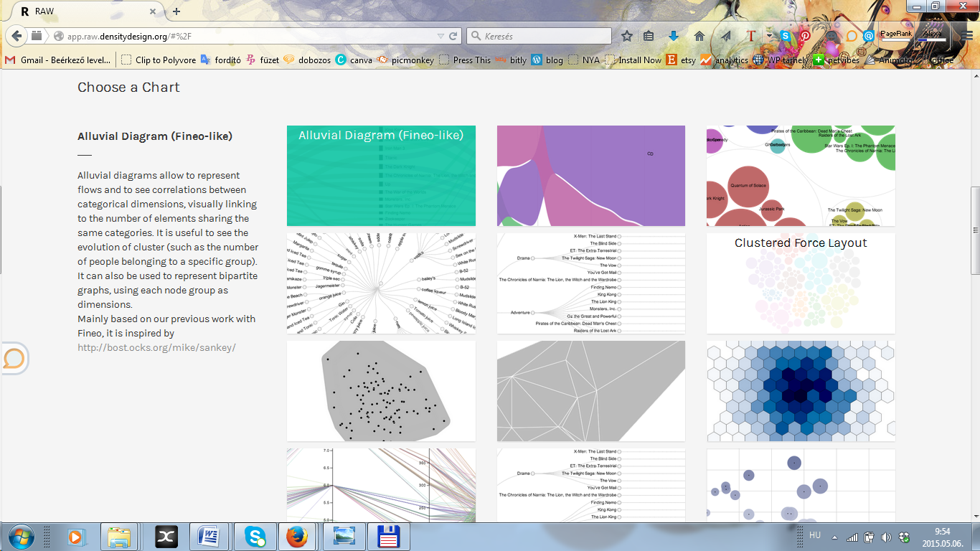Select the radial cocktail dendrogram thumbnail
Screen dimensions: 980x551
[x=381, y=283]
